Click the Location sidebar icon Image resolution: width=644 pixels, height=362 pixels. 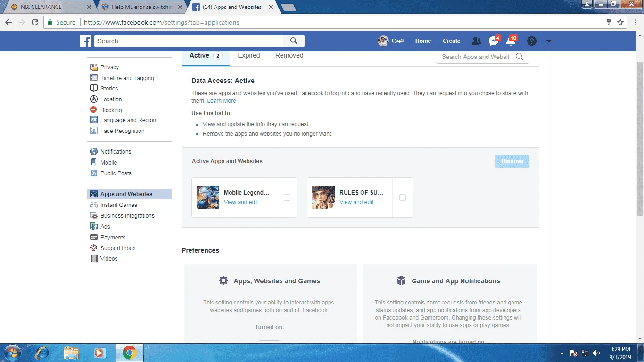tap(93, 99)
